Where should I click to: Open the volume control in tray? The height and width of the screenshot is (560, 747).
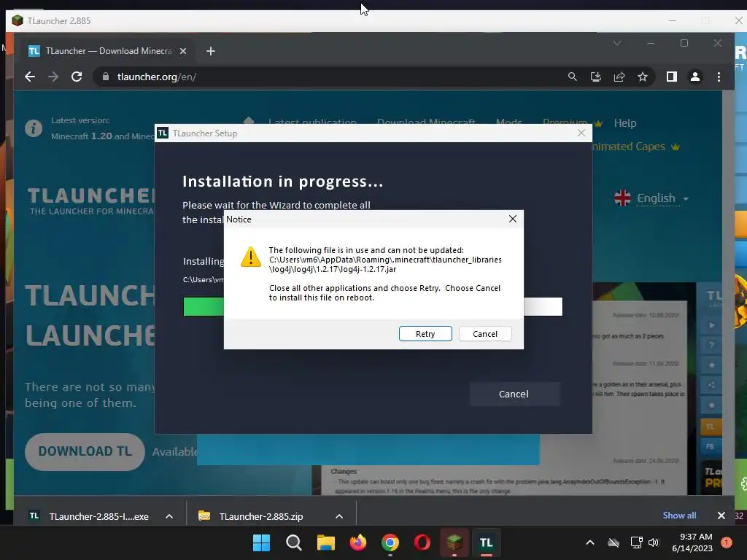pos(654,542)
